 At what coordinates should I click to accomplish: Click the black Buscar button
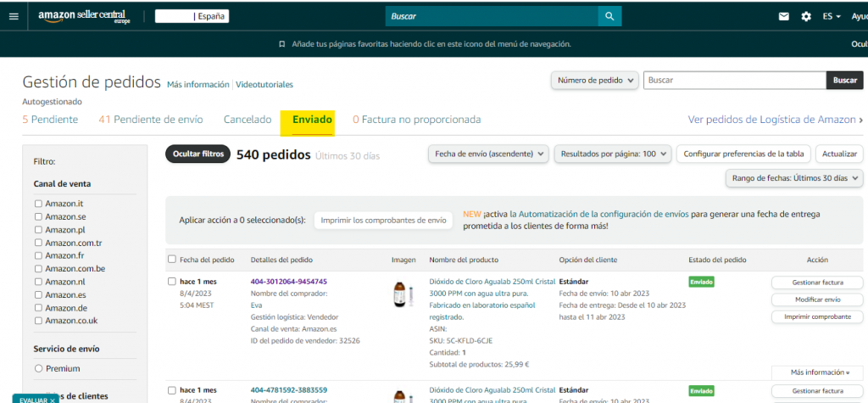(845, 81)
